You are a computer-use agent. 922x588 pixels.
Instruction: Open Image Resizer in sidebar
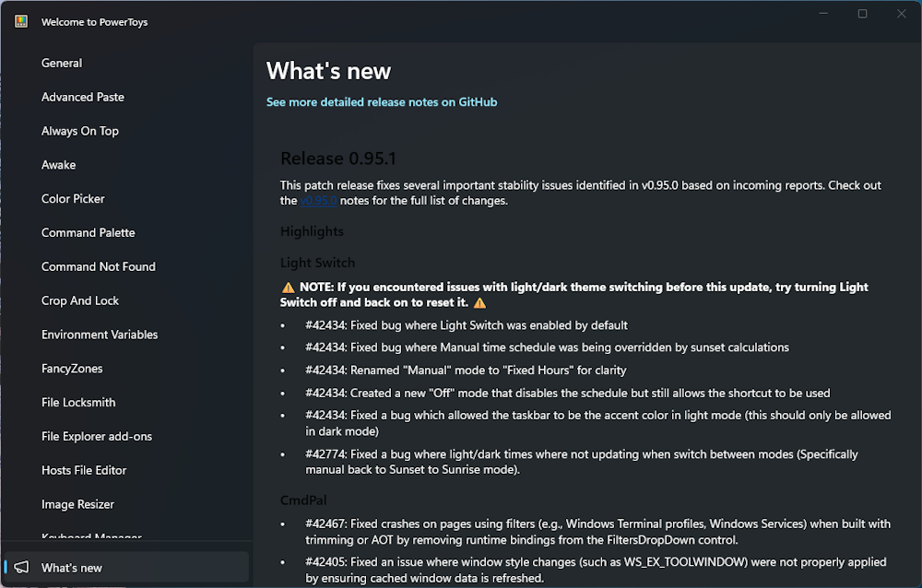(77, 505)
